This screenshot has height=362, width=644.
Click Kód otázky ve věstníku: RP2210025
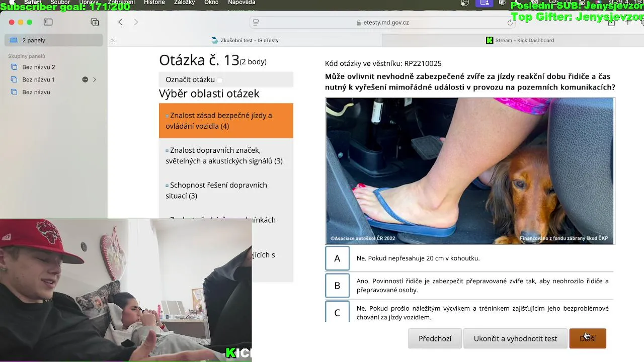pyautogui.click(x=383, y=63)
